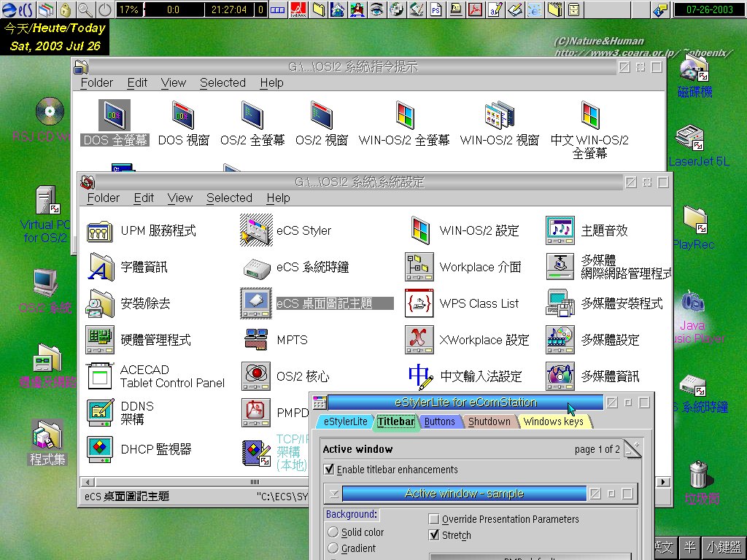Image resolution: width=747 pixels, height=560 pixels.
Task: Flip notebook page corner, page 1 of 2
Action: point(632,448)
